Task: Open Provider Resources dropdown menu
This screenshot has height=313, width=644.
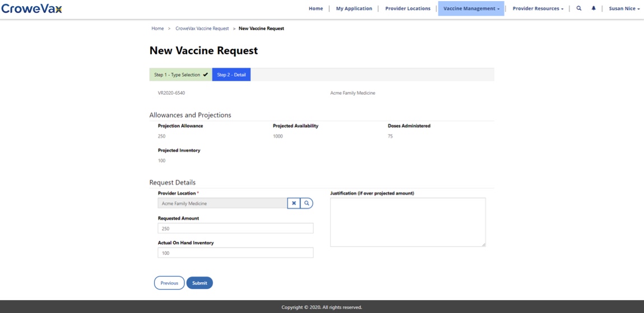Action: (538, 8)
